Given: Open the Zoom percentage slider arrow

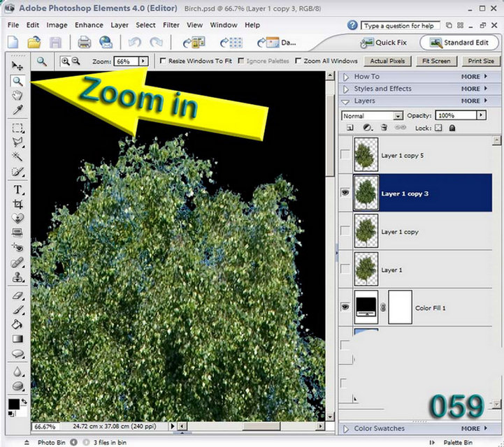Looking at the screenshot, I should coord(143,61).
